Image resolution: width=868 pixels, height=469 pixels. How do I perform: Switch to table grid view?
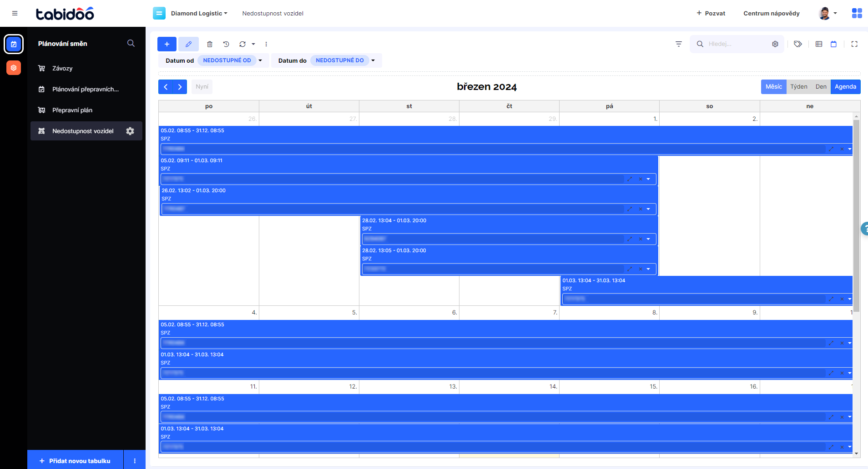(819, 44)
